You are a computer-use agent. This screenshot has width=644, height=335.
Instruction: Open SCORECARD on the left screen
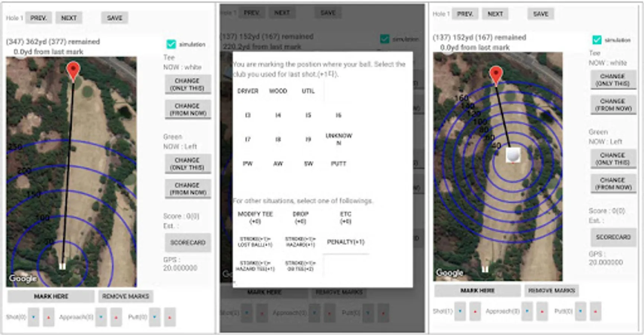(x=188, y=243)
